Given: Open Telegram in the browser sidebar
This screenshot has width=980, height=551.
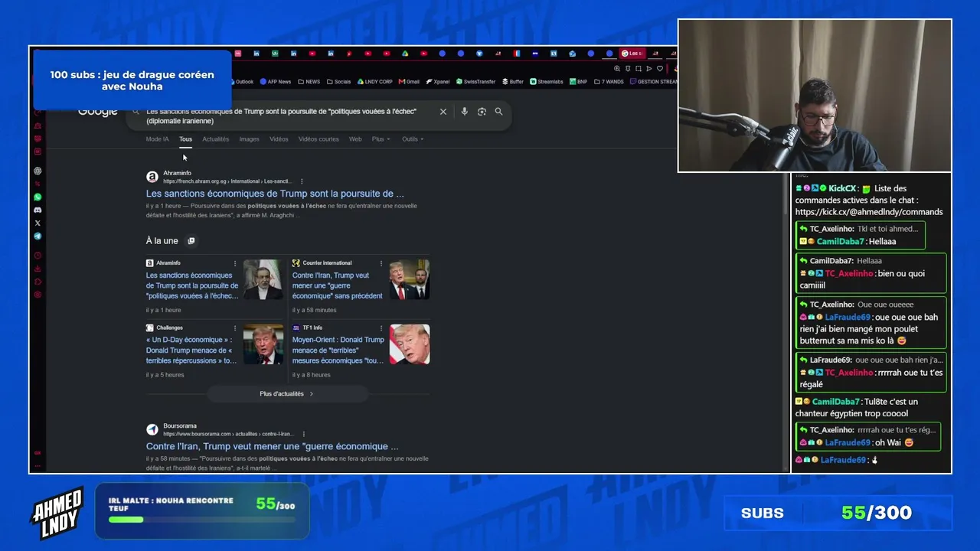Looking at the screenshot, I should [x=38, y=236].
